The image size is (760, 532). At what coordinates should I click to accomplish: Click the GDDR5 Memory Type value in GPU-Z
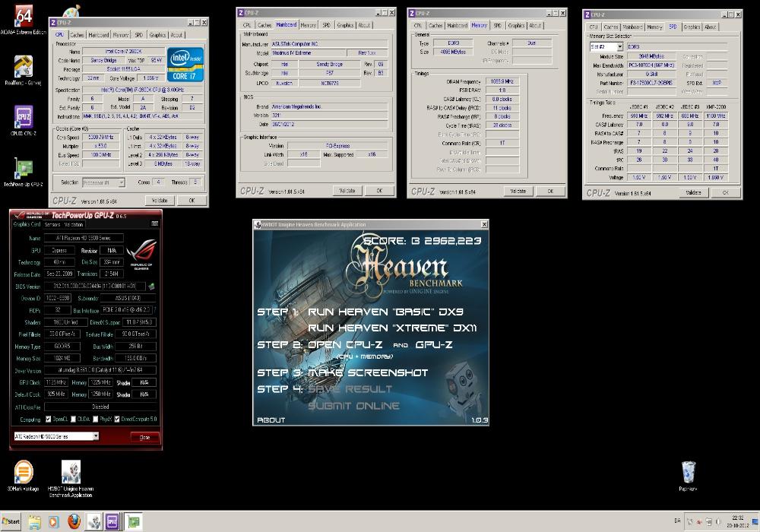coord(62,347)
